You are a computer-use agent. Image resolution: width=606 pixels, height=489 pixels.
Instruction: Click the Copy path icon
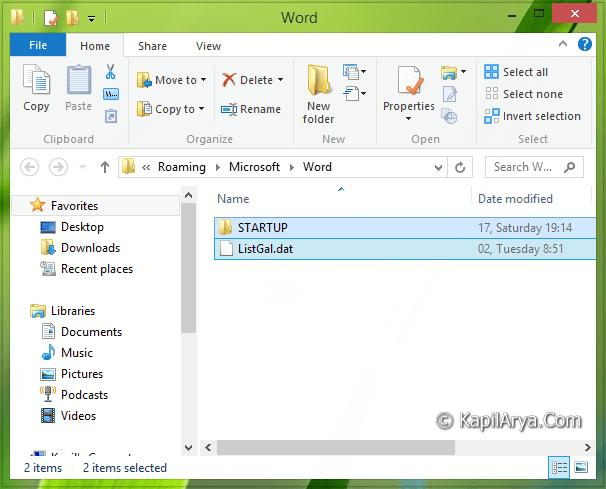(111, 94)
